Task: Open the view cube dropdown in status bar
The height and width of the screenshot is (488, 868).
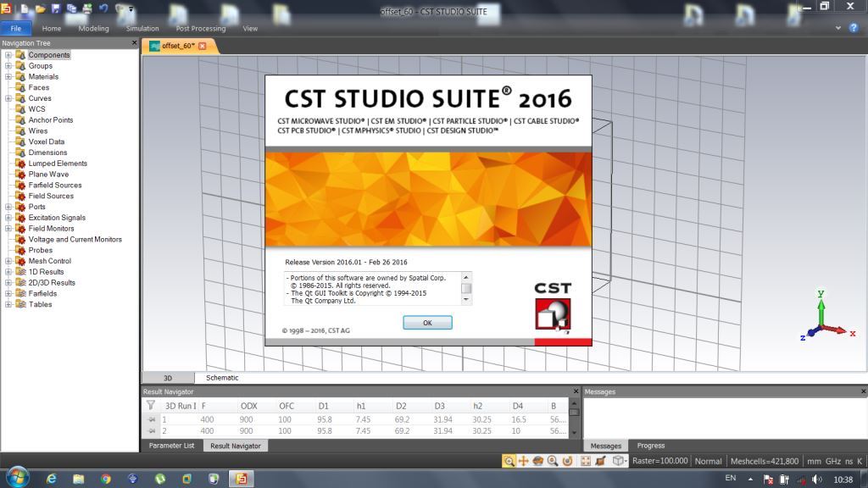Action: (x=625, y=461)
